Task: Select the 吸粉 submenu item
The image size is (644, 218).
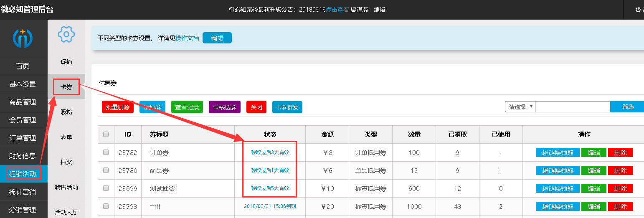Action: pyautogui.click(x=66, y=112)
